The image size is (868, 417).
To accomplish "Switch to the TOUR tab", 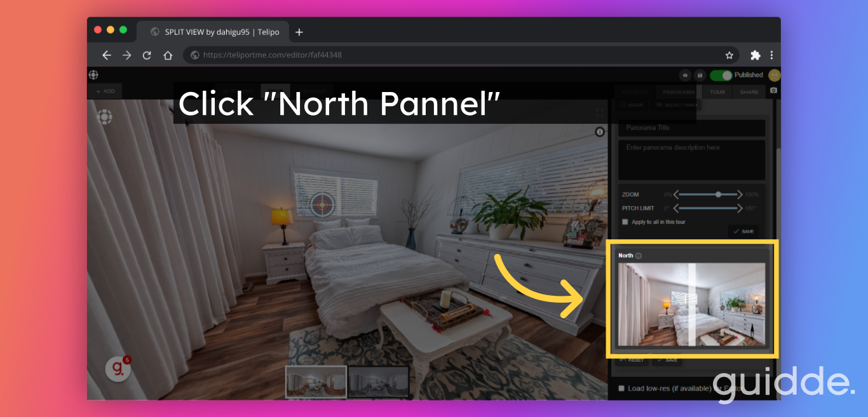I will click(717, 91).
